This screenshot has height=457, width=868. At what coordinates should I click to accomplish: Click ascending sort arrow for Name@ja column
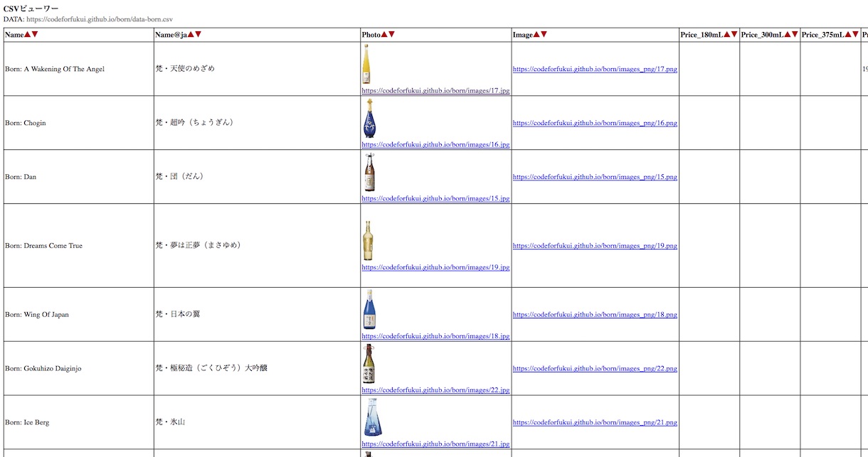190,35
